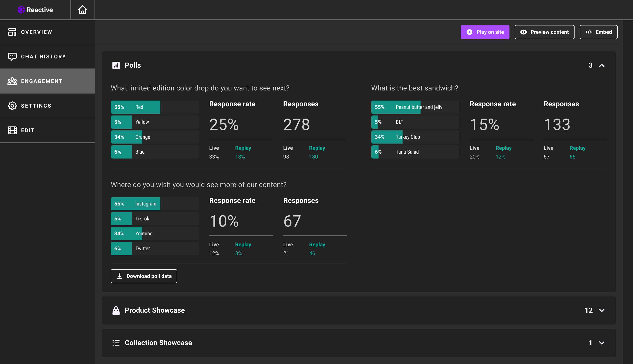Expand the Collection Showcase chevron
The image size is (633, 364).
[x=602, y=343]
